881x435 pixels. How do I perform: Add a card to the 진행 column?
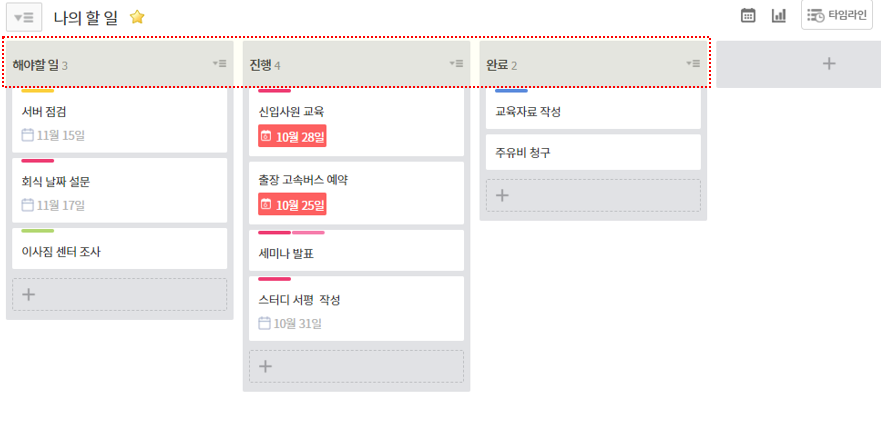pos(356,366)
